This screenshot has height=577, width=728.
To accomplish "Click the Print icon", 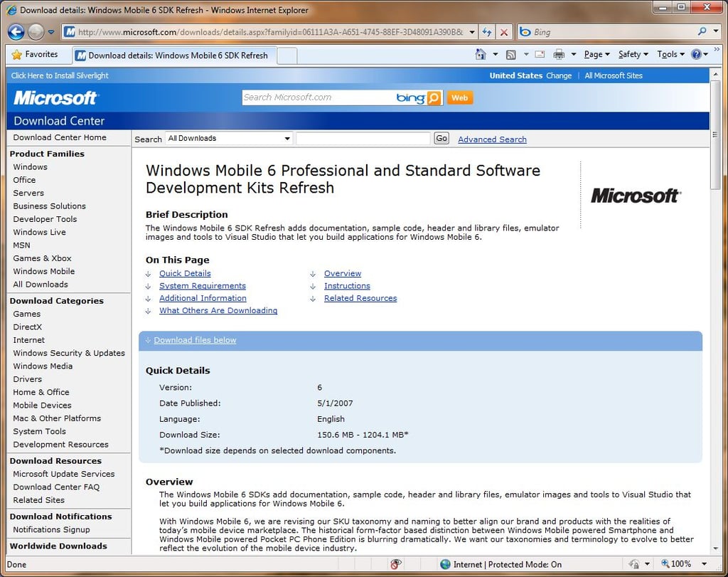I will point(559,54).
